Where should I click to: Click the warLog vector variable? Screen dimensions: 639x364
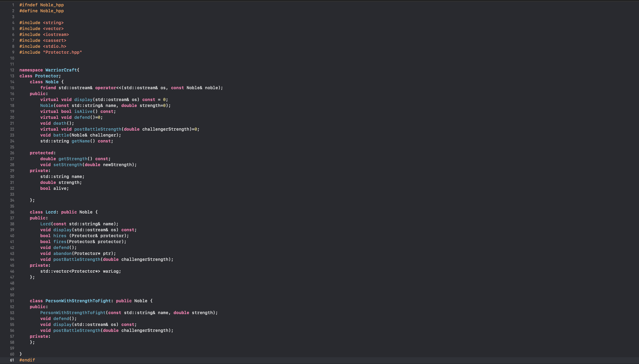[x=111, y=271]
